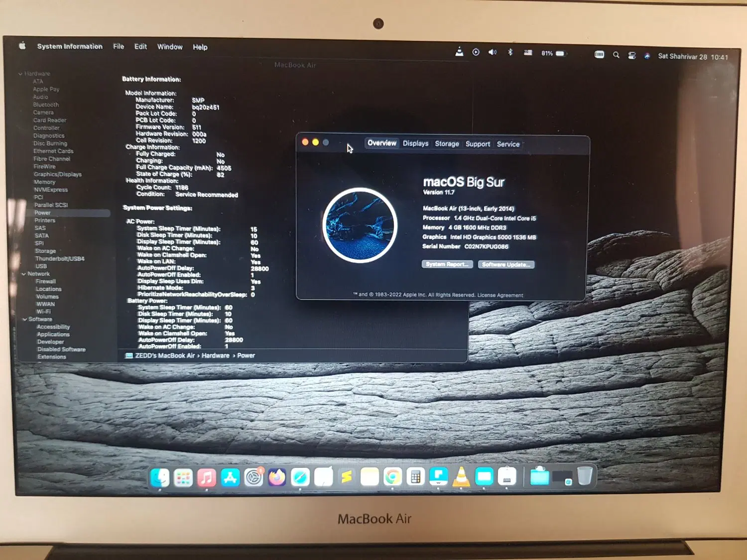Open the Service tab
Screen dimensions: 747x560
coord(508,144)
